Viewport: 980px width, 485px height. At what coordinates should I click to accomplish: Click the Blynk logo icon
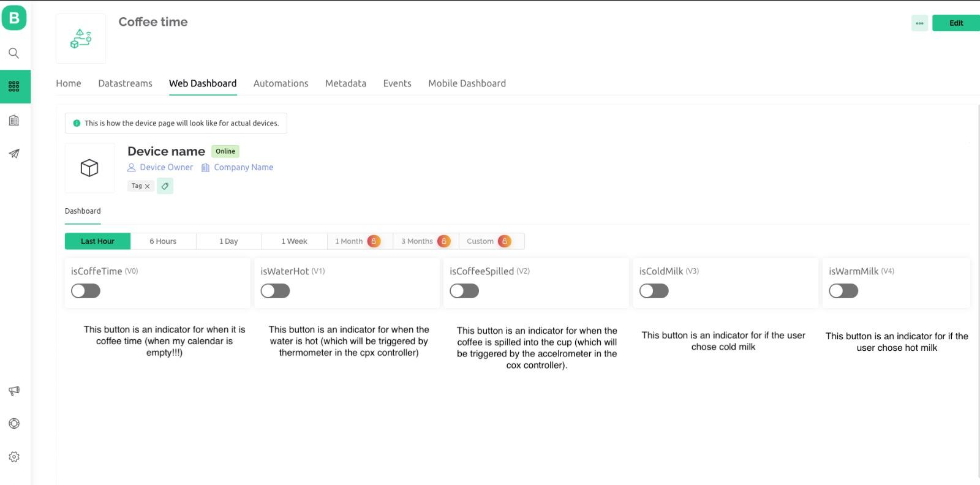(14, 18)
